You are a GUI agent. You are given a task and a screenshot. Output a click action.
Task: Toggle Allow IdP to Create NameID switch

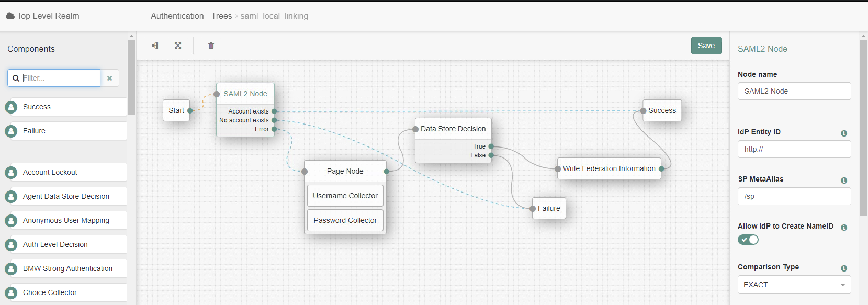[748, 240]
